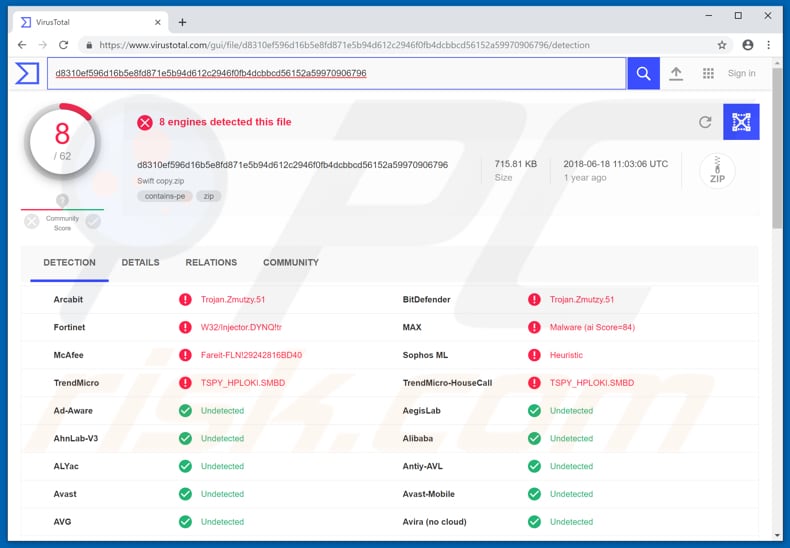Click the TrendMicro-HouseCall engine name
790x548 pixels.
pos(447,383)
